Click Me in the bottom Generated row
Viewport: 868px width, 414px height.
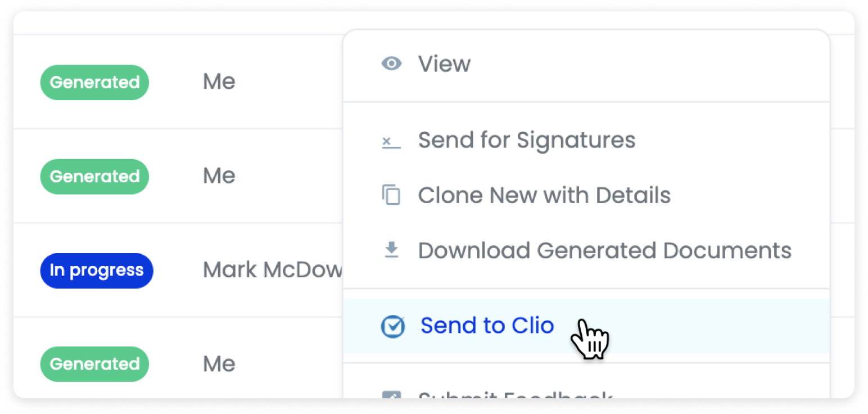point(219,364)
